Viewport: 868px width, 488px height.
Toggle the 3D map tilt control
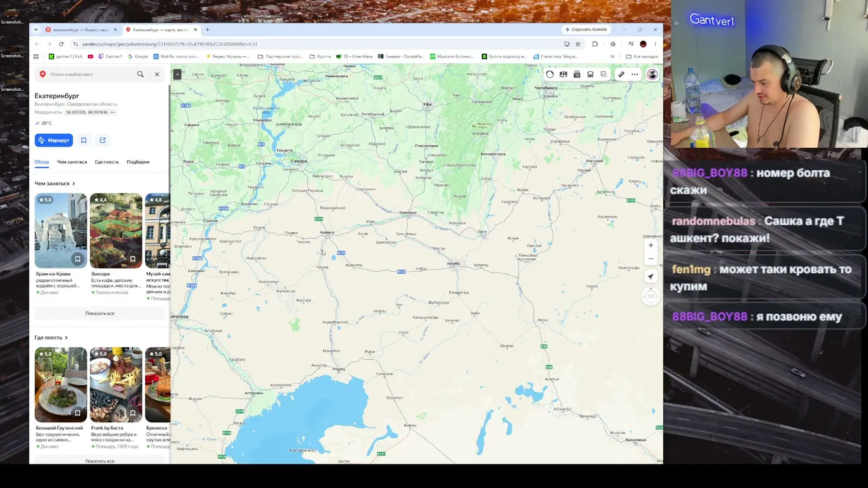pyautogui.click(x=651, y=296)
